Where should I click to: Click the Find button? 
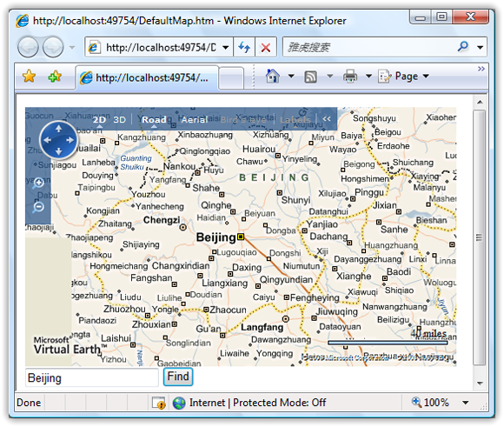point(178,377)
